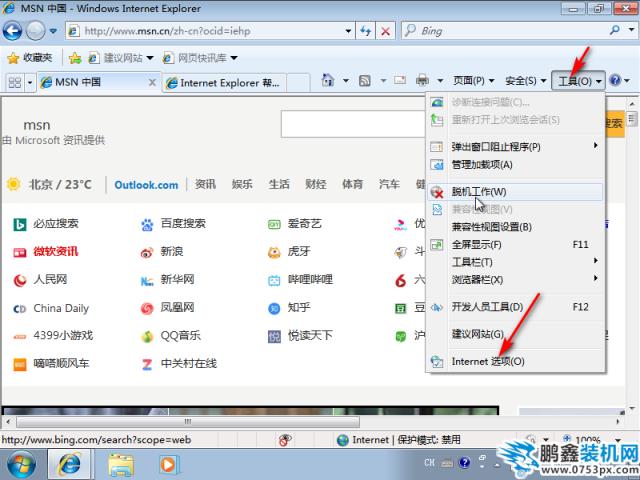The height and width of the screenshot is (480, 640).
Task: Click the 必应搜索 Bing icon
Action: tap(20, 224)
